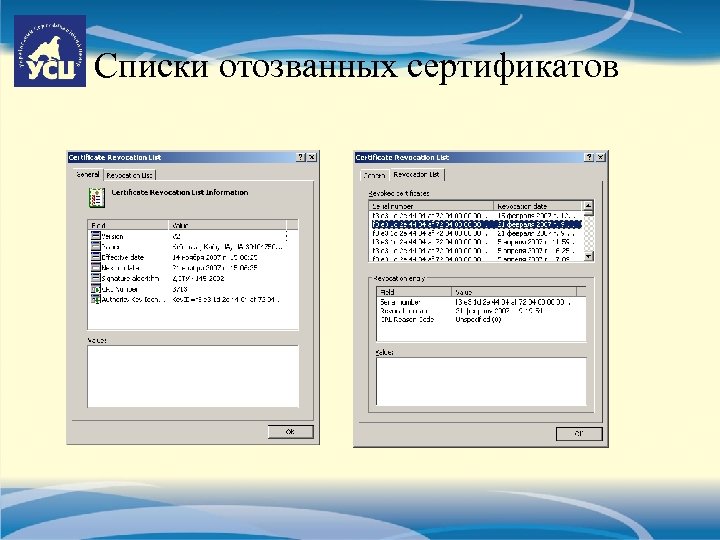Click the slide title Списки отозванных сертификатов

(356, 67)
